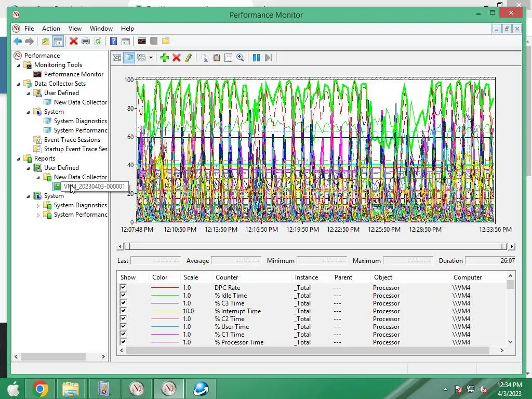Expand System Diagnostics under Reports

(38, 205)
